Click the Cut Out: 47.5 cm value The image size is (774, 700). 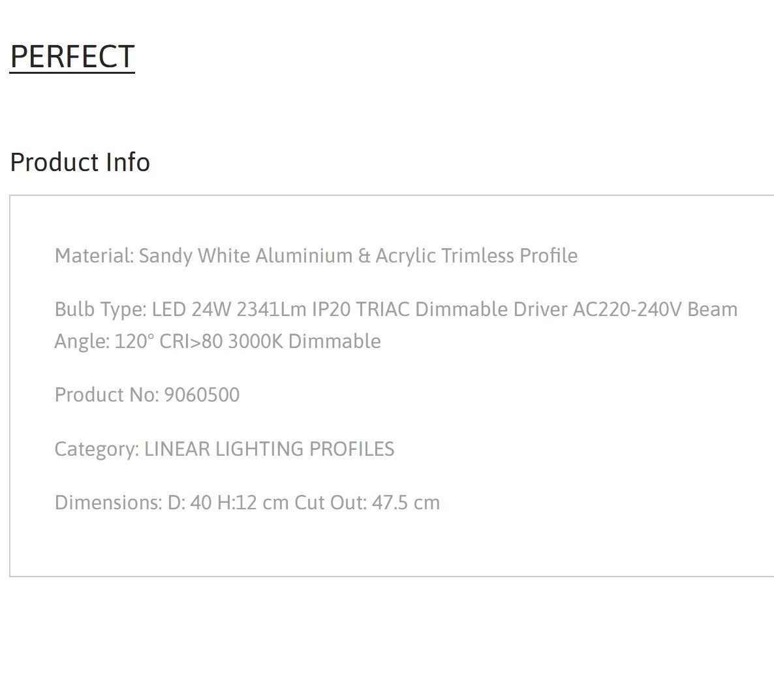(367, 502)
